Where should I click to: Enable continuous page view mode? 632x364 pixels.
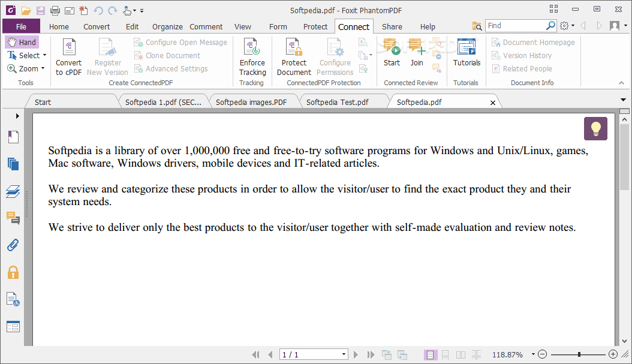(x=446, y=355)
